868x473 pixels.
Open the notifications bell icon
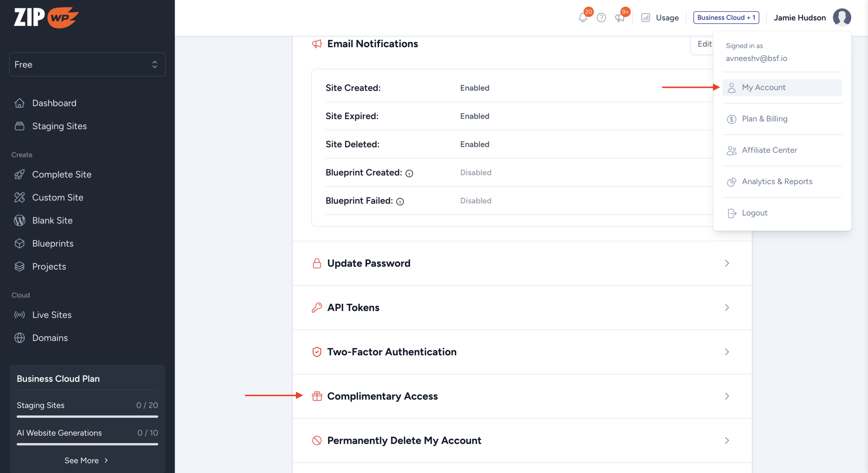click(583, 17)
